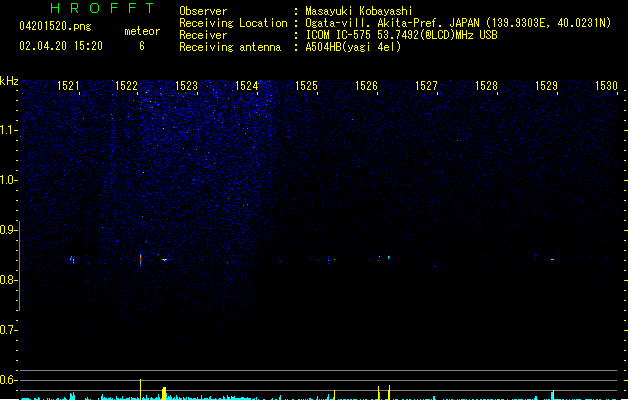The height and width of the screenshot is (400, 629).
Task: Click time axis marker 1524
Action: (x=246, y=86)
